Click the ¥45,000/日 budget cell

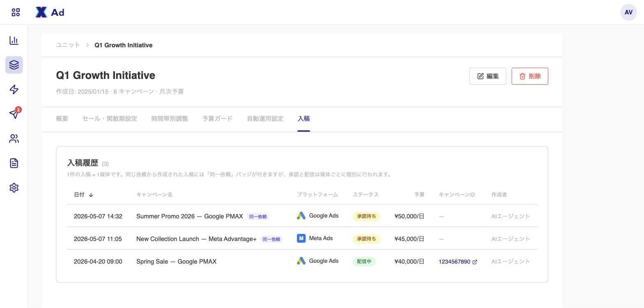point(409,239)
